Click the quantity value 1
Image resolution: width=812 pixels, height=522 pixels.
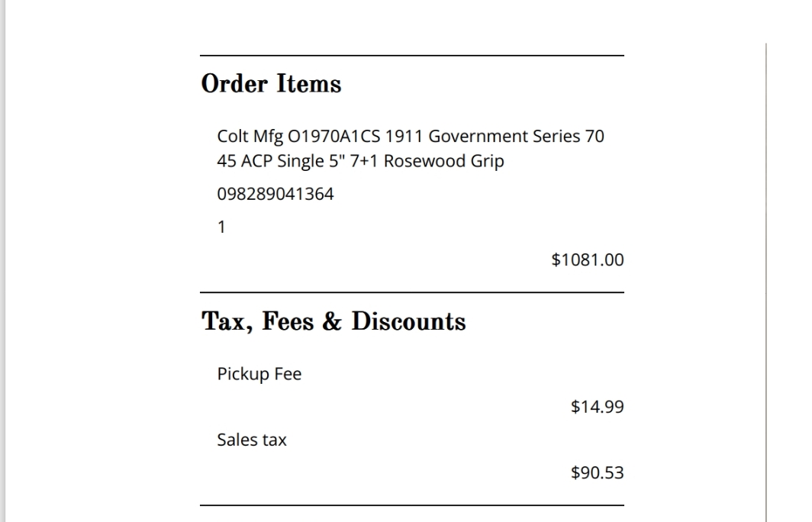[x=221, y=227]
